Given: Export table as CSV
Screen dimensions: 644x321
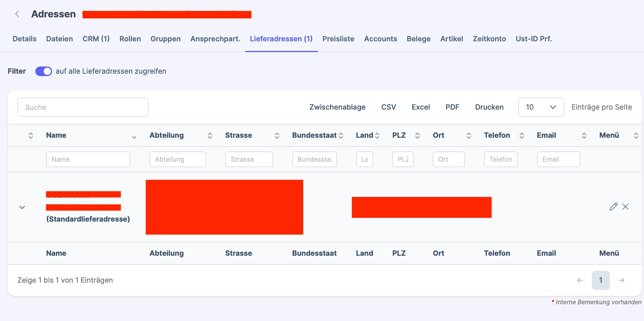Looking at the screenshot, I should pyautogui.click(x=388, y=107).
